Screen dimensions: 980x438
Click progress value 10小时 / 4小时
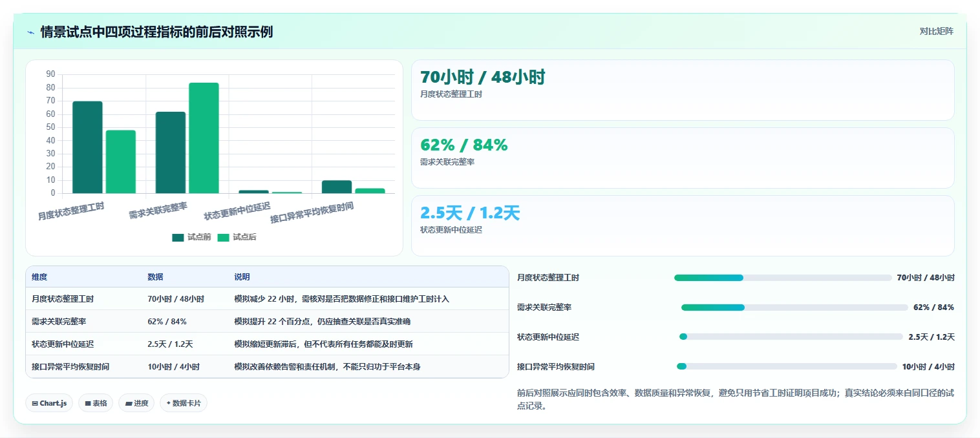pyautogui.click(x=928, y=367)
